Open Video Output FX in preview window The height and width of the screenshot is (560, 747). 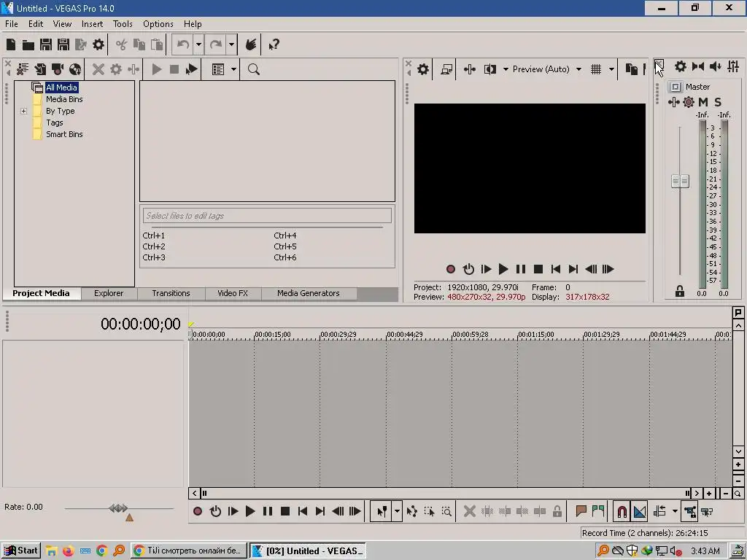pos(469,69)
